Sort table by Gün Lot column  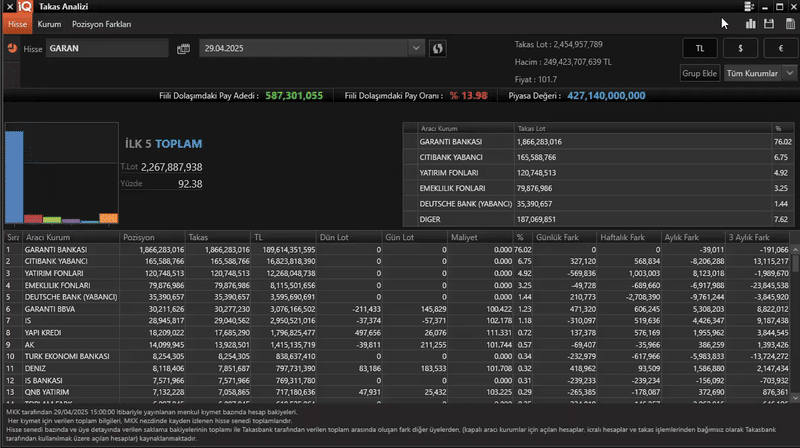click(x=414, y=237)
